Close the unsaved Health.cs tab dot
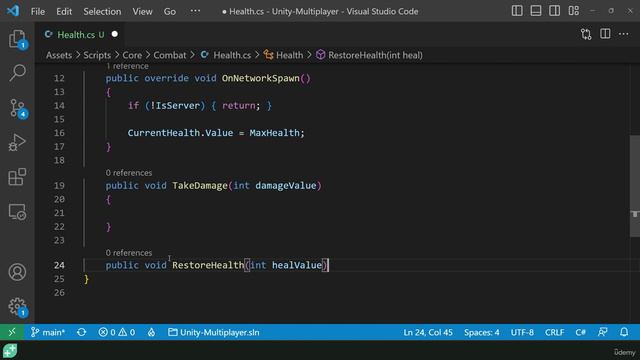Viewport: 640px width, 360px height. pos(115,34)
